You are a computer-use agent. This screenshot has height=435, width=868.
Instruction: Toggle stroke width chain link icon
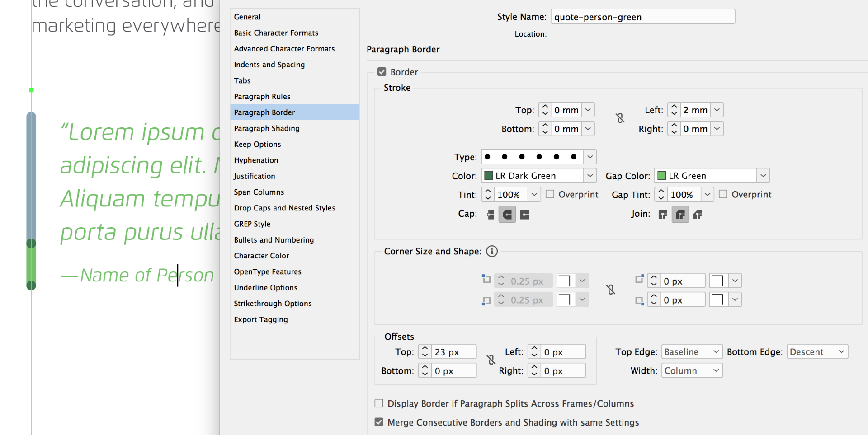click(620, 118)
